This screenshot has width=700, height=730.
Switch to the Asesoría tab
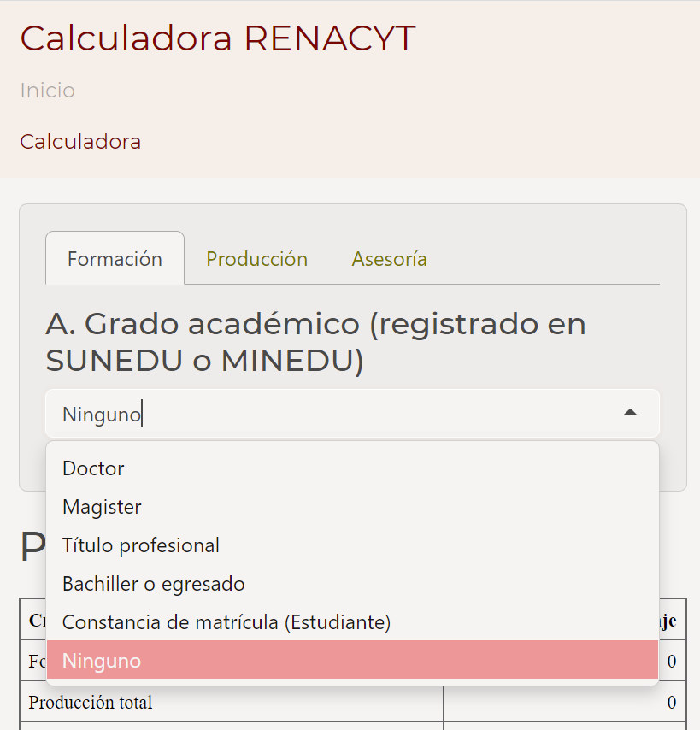click(390, 259)
